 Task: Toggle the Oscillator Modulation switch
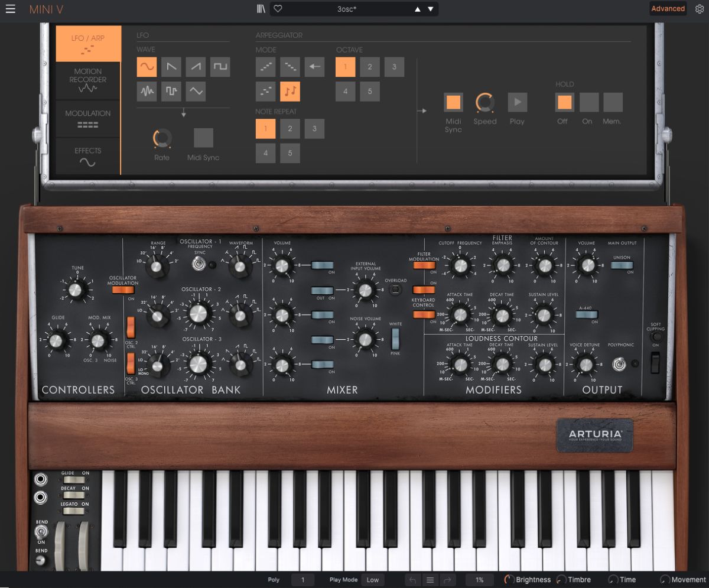click(123, 290)
